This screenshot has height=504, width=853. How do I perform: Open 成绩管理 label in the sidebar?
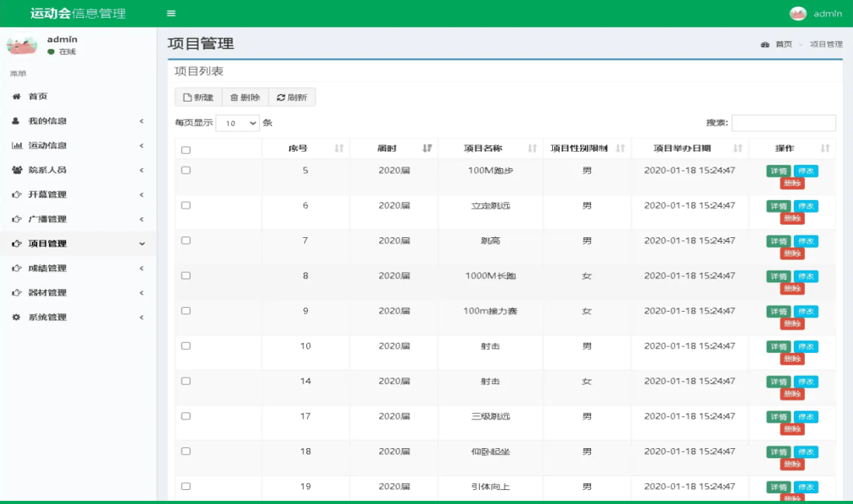click(47, 268)
